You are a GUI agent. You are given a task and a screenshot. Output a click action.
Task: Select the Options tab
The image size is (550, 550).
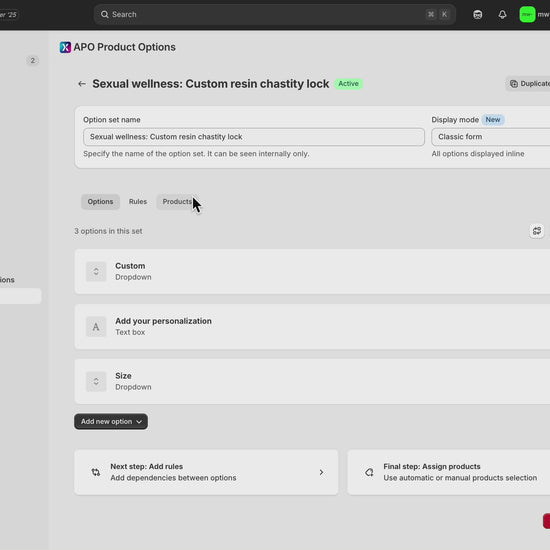(100, 202)
